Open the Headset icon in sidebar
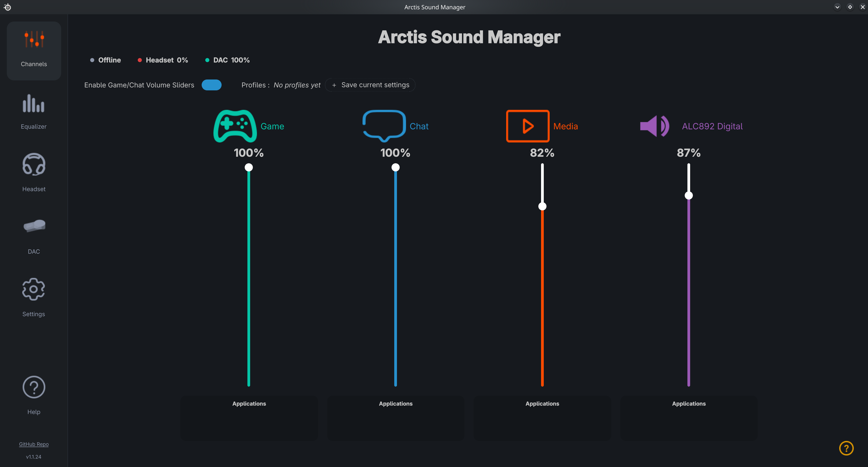This screenshot has height=467, width=868. (34, 164)
